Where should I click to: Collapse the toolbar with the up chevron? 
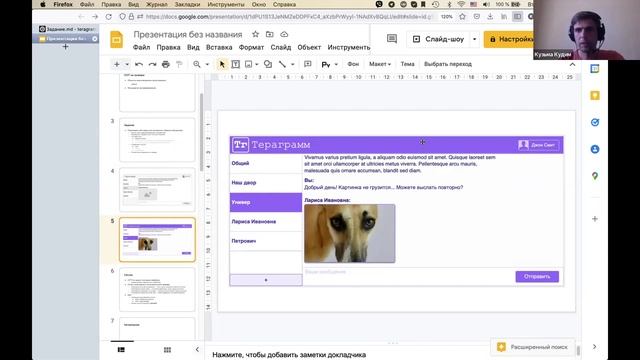[572, 64]
